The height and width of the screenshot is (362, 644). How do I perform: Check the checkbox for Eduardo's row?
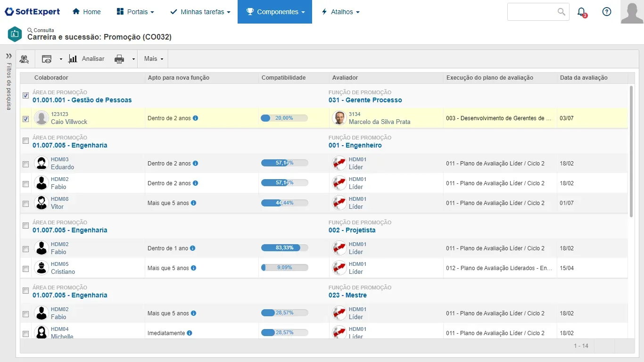(25, 164)
